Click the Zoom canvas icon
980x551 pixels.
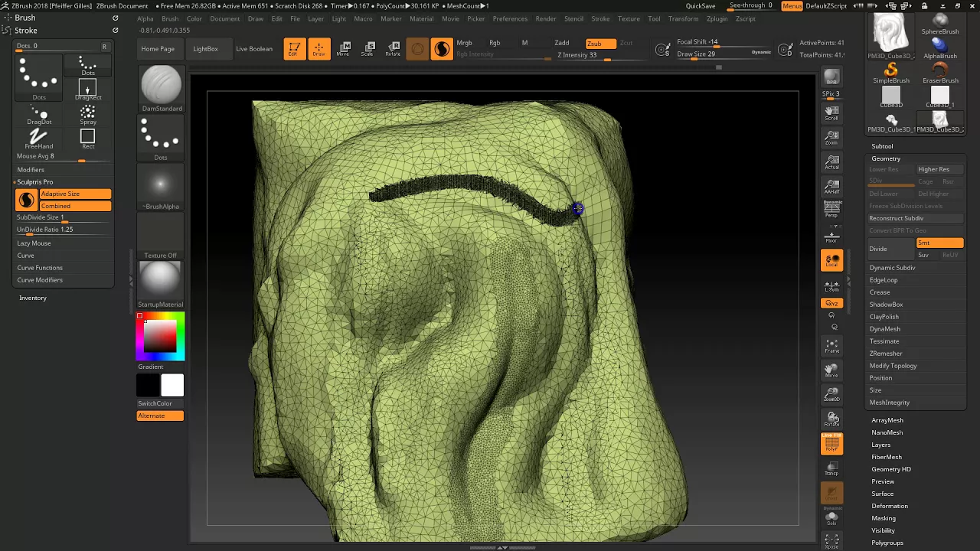point(831,138)
